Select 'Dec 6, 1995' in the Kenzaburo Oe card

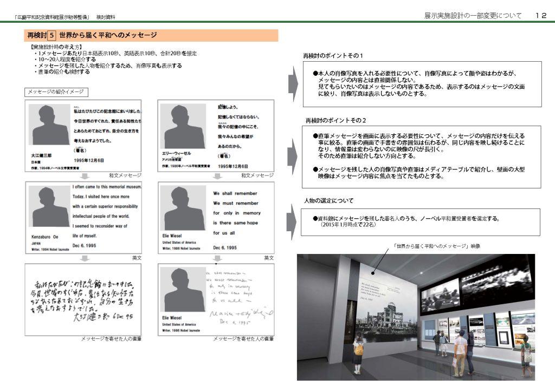[x=84, y=246]
